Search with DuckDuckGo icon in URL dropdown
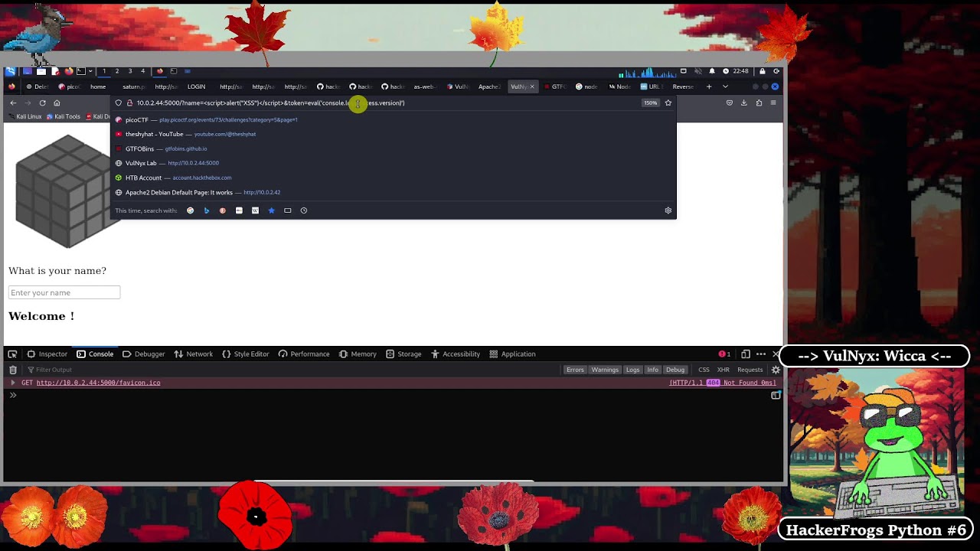Image resolution: width=980 pixels, height=551 pixels. tap(223, 210)
